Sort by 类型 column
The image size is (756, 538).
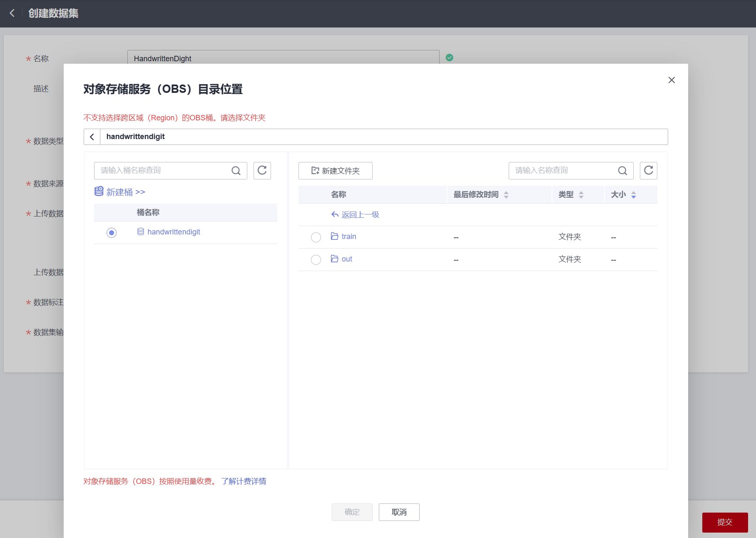click(x=581, y=194)
